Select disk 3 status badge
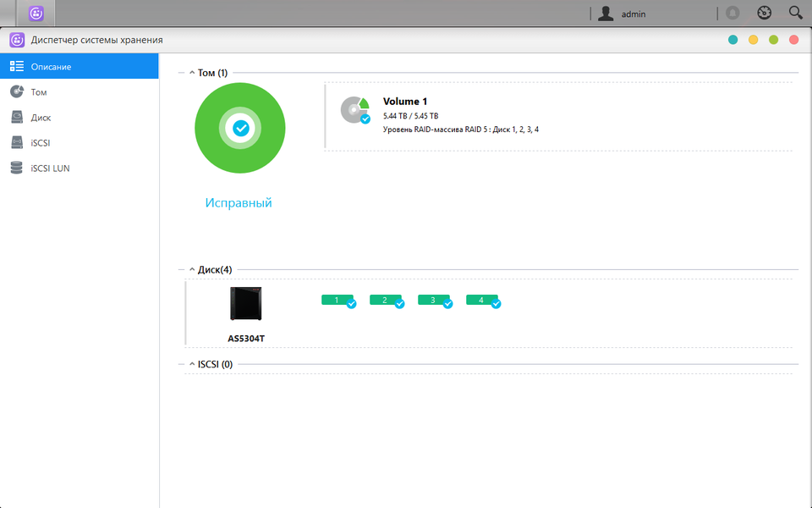 435,301
